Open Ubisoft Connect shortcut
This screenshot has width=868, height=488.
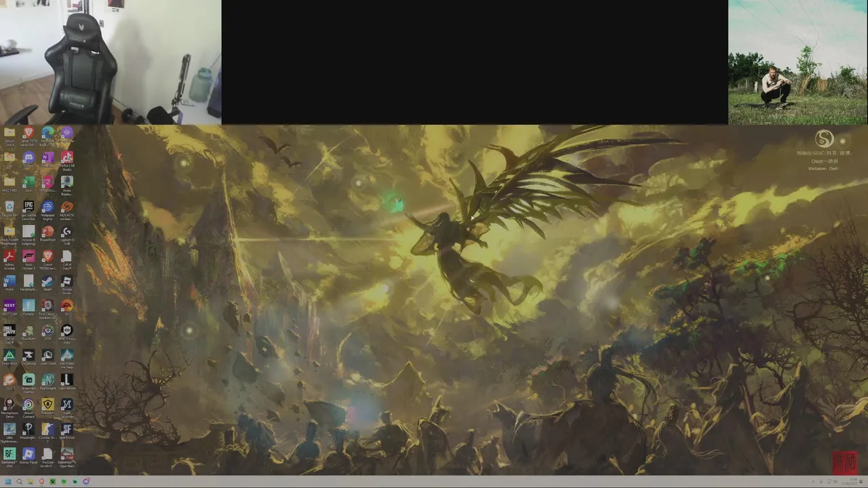[x=28, y=409]
